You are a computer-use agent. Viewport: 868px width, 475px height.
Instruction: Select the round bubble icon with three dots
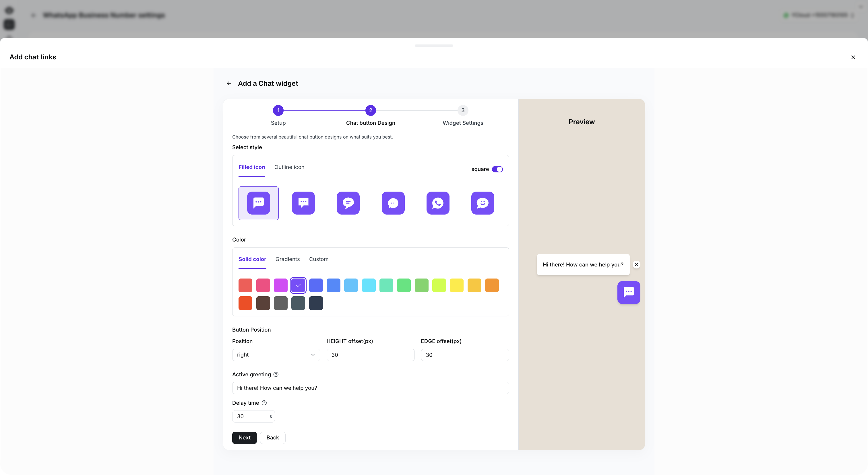[393, 203]
